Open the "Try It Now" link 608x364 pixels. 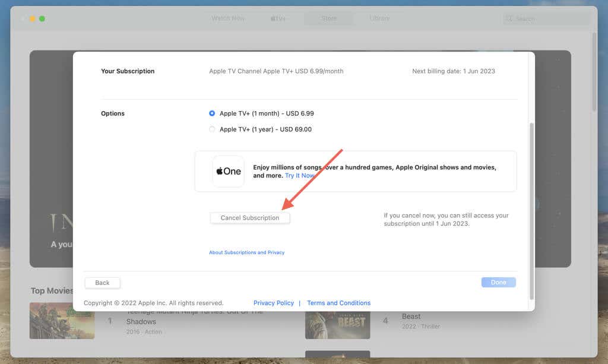click(300, 175)
